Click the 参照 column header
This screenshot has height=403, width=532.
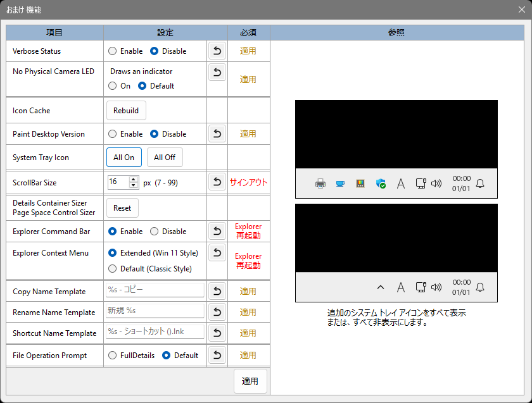pos(397,32)
